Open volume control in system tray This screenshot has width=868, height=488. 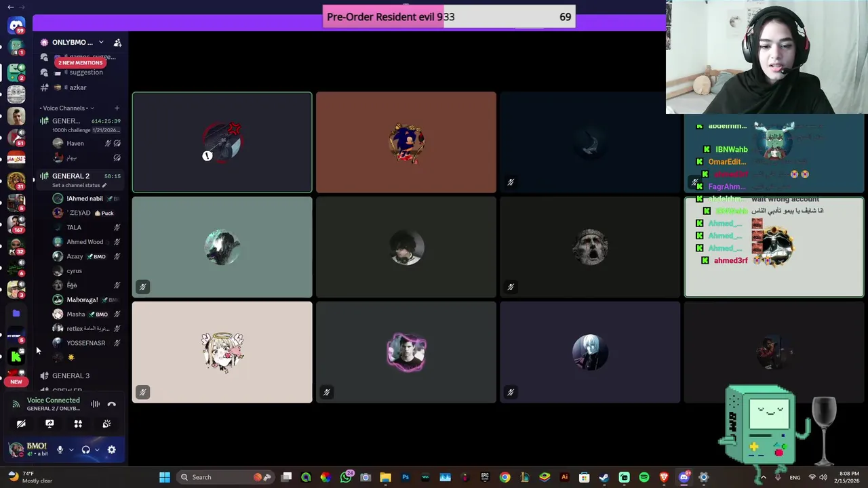click(823, 477)
